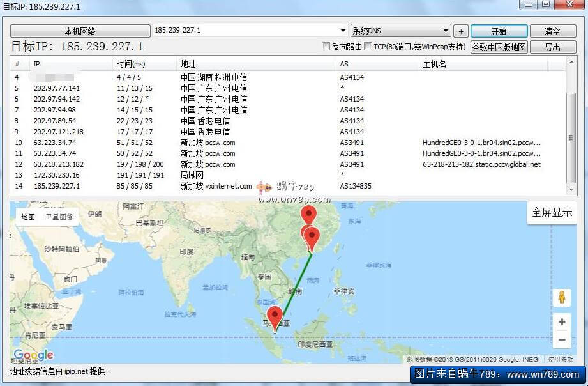Enable the 反向路由 checkbox
Viewport: 588px width, 386px height.
326,47
